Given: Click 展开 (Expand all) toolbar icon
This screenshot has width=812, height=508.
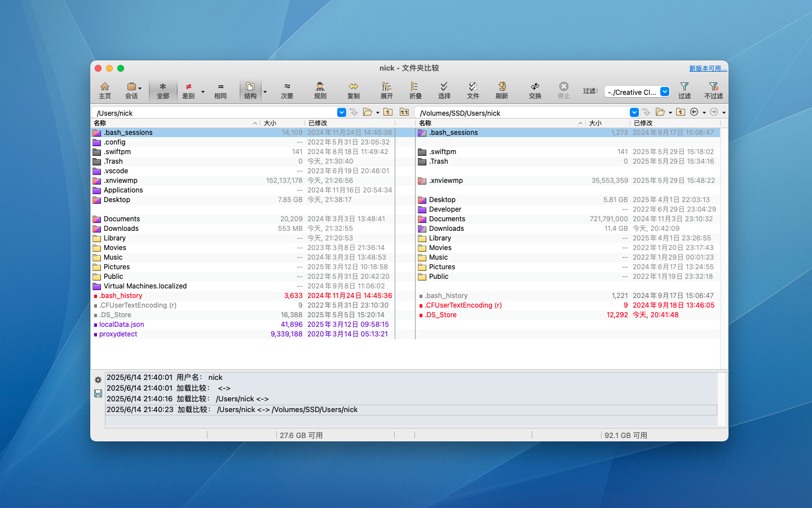Looking at the screenshot, I should (387, 90).
